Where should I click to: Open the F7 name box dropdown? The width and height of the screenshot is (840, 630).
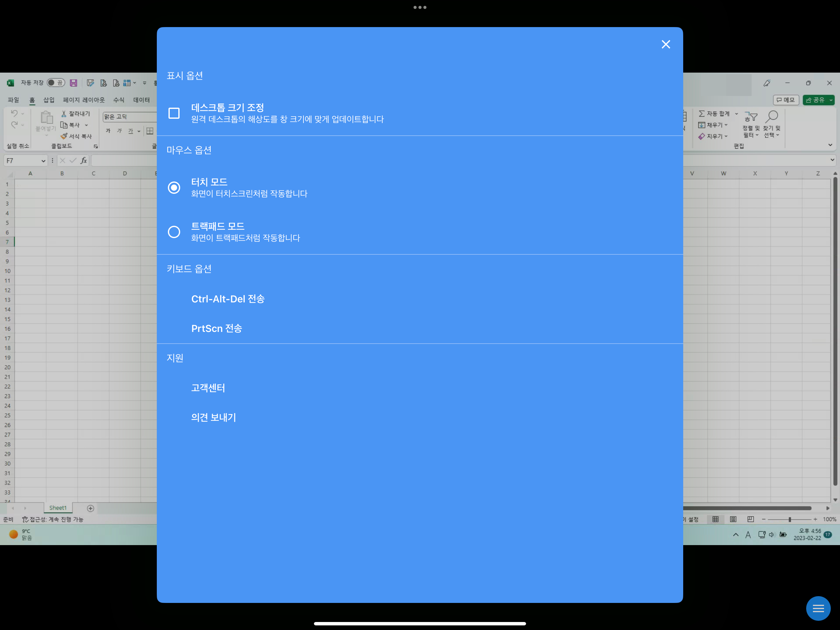[43, 161]
